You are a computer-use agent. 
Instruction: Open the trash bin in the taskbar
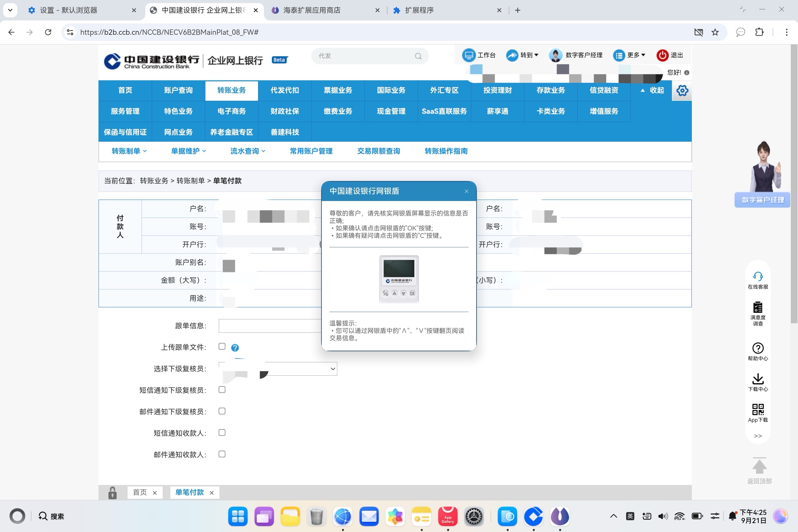(316, 516)
